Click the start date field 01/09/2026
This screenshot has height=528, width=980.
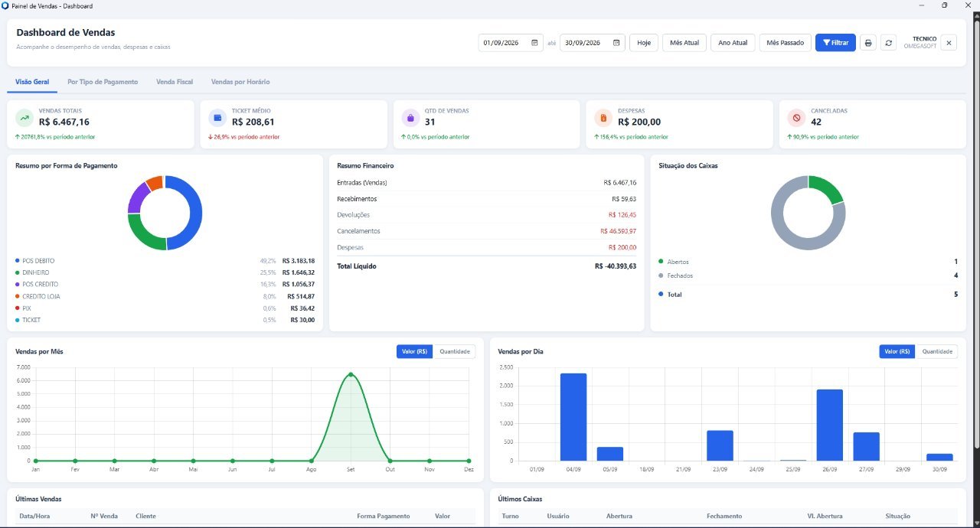511,43
